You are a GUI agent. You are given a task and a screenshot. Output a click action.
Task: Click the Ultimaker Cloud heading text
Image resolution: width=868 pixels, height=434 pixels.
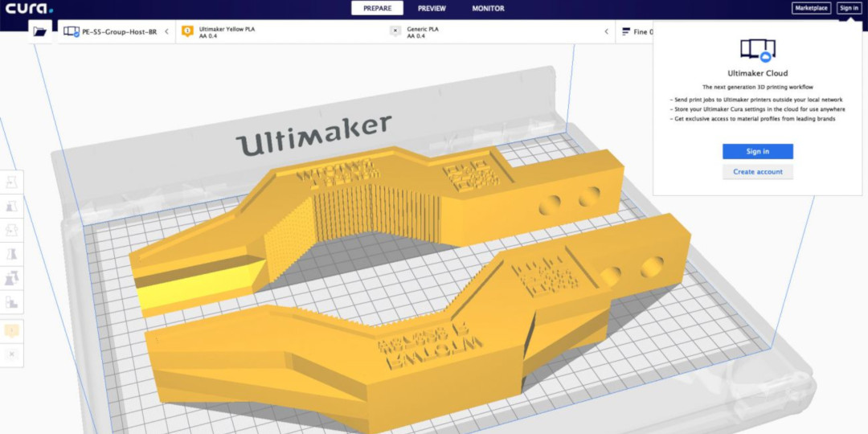pos(757,73)
